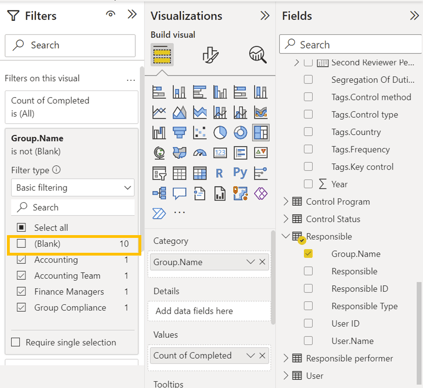Expand the Control Status table
This screenshot has height=388, width=423.
[x=286, y=219]
